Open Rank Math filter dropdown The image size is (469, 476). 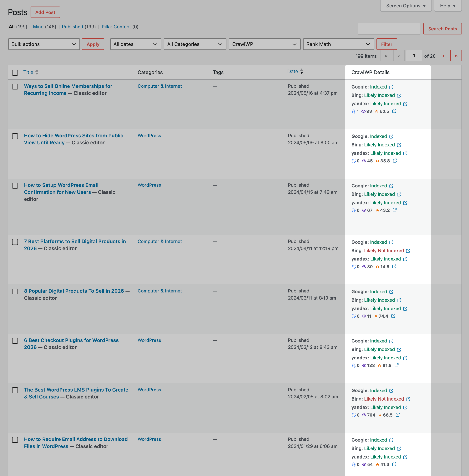(339, 44)
